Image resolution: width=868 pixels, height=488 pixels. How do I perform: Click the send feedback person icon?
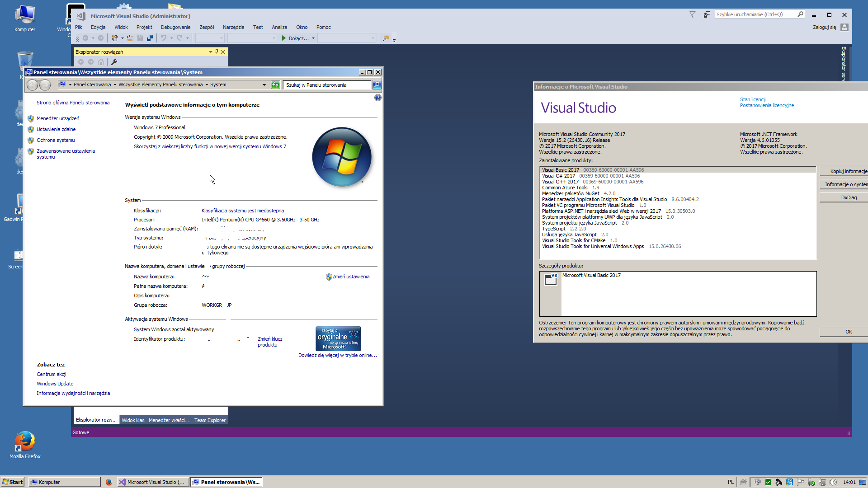[x=707, y=14]
